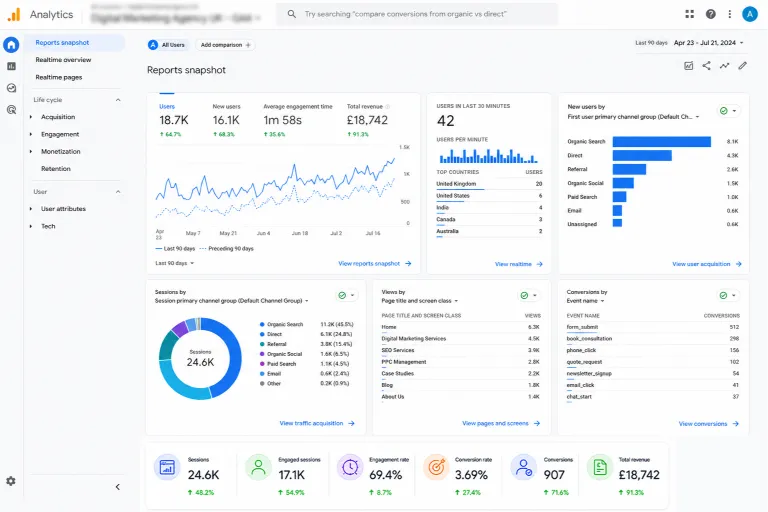Expand the Monetization tree item
This screenshot has width=768, height=512.
31,151
